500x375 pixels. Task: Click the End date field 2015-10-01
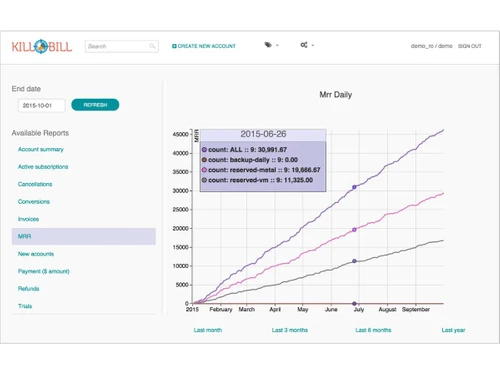42,106
